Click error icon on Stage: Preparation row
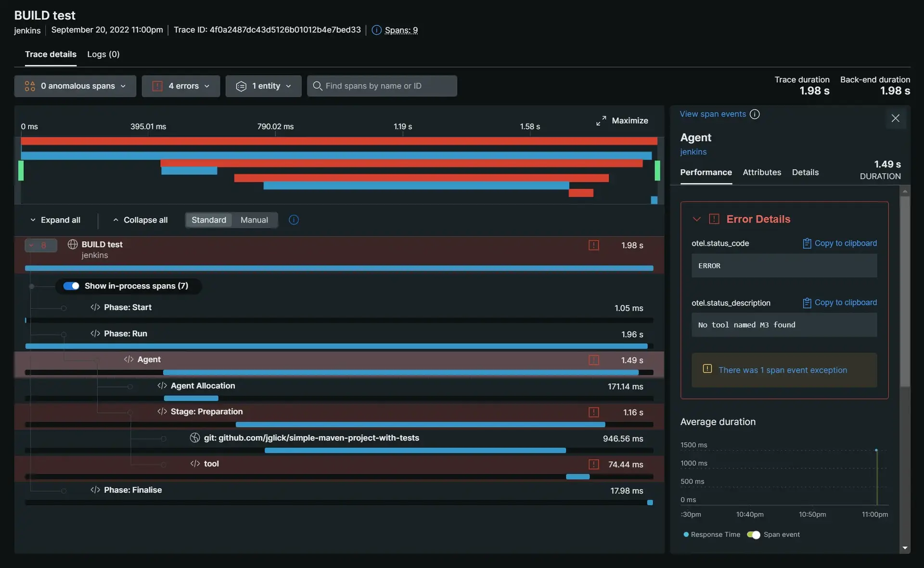Viewport: 924px width, 568px height. (x=594, y=412)
